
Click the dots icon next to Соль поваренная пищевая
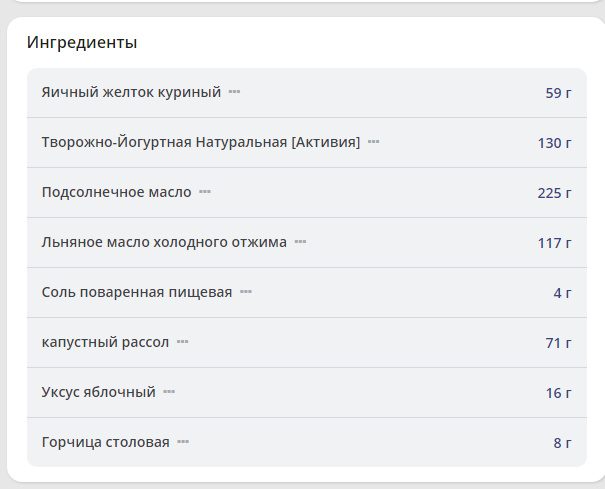click(246, 292)
